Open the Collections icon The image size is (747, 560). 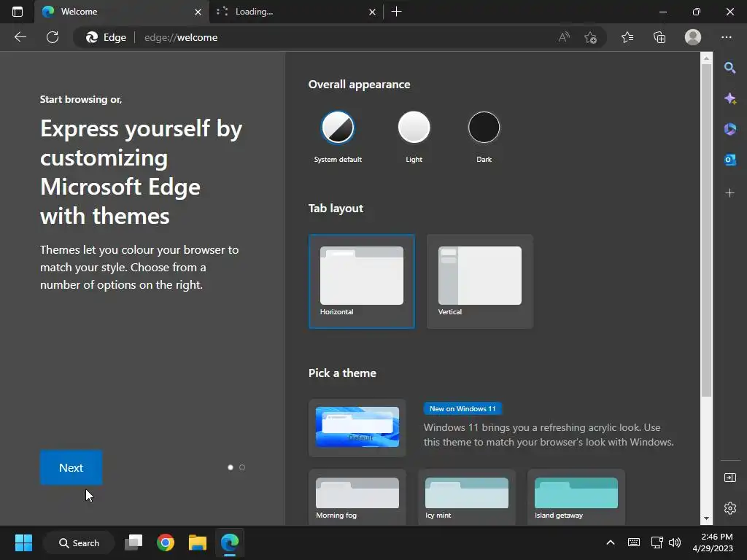coord(659,37)
